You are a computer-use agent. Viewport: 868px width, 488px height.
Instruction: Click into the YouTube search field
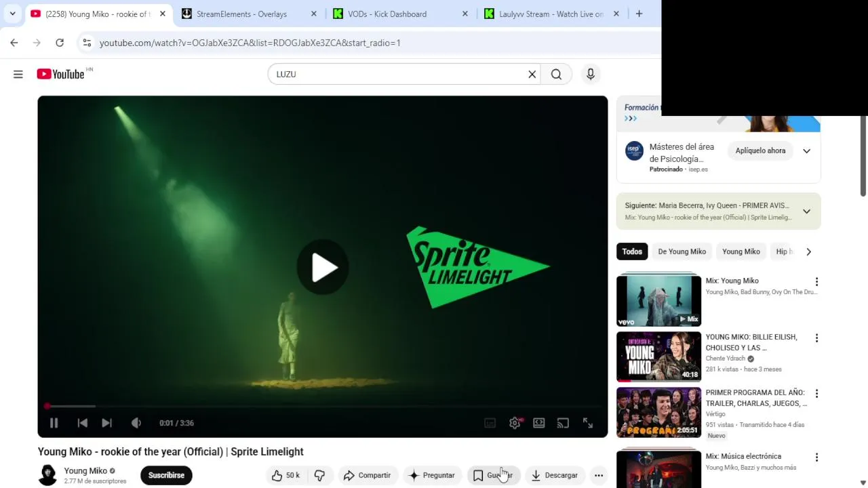pyautogui.click(x=400, y=75)
